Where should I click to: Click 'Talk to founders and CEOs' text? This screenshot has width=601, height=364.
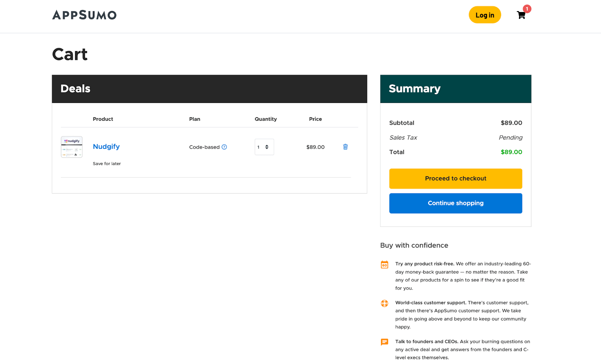427,341
